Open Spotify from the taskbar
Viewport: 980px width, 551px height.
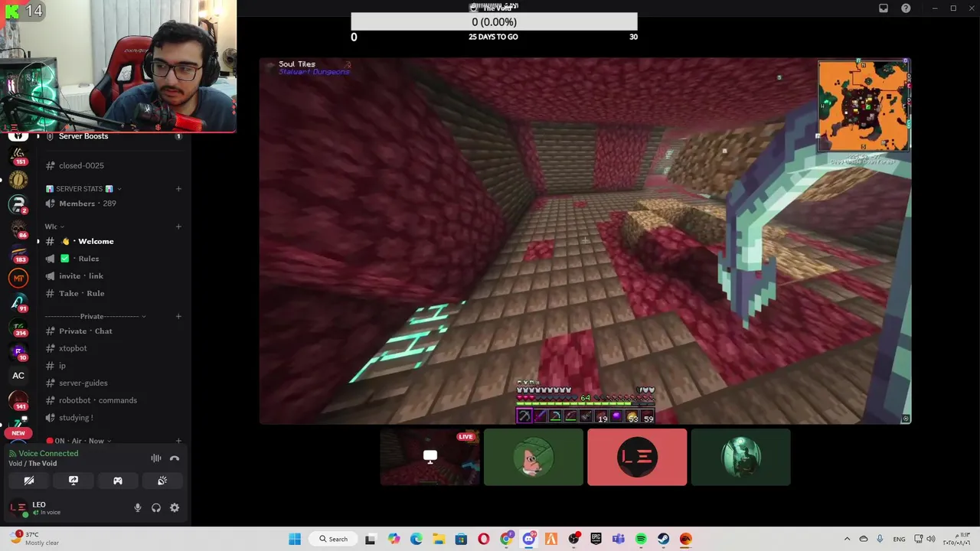tap(641, 539)
